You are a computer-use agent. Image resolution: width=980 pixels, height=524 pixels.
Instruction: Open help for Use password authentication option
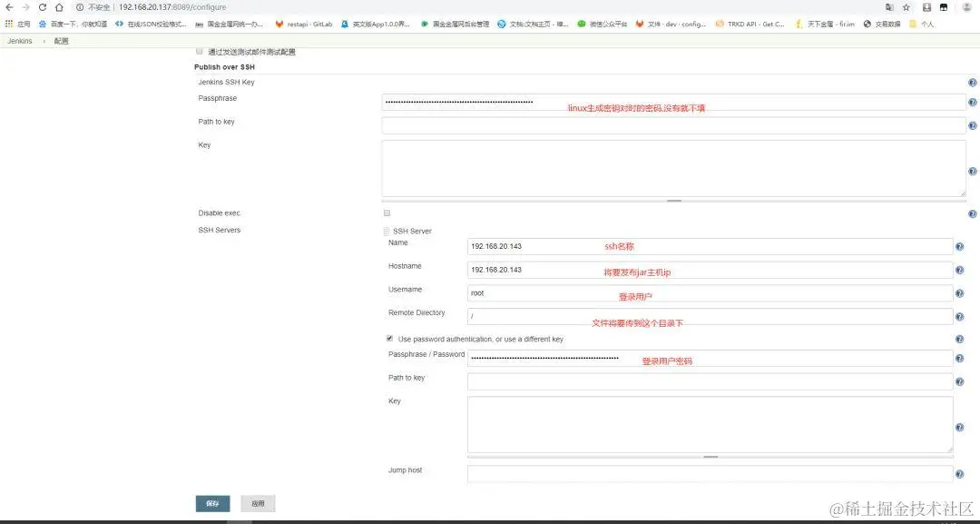959,340
